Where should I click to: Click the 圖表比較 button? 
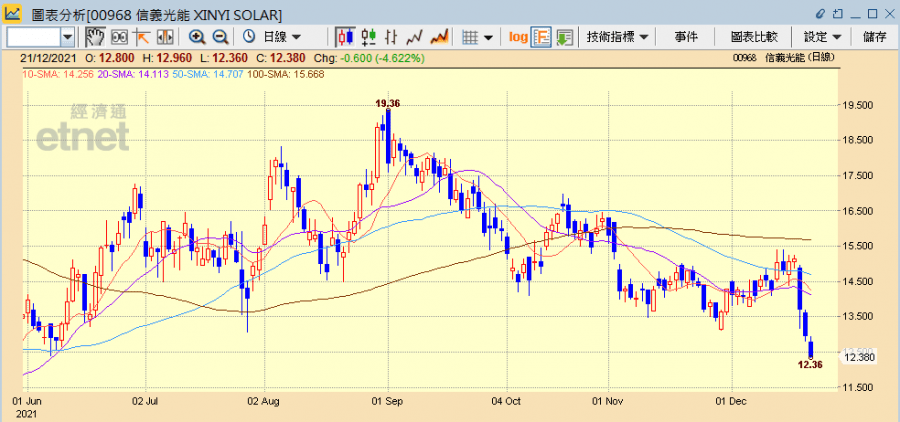click(x=753, y=37)
